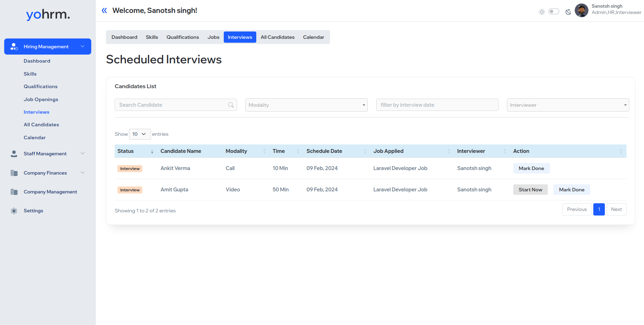Select the Interviews tab
The height and width of the screenshot is (325, 644).
click(x=240, y=37)
